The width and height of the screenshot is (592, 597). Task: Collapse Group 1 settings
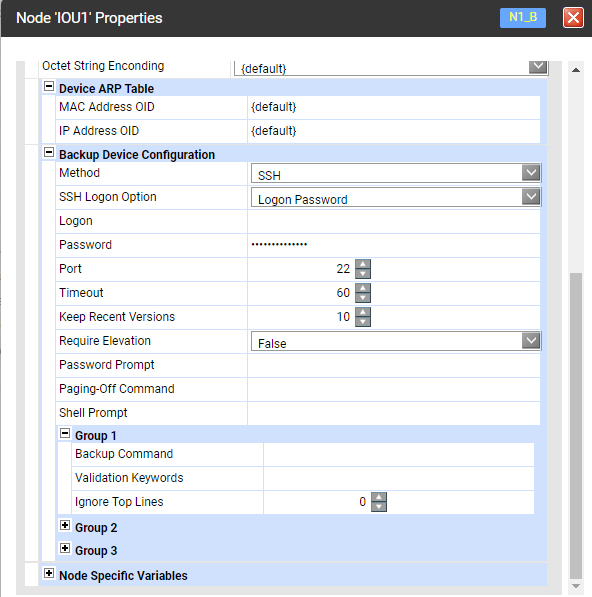(x=65, y=433)
